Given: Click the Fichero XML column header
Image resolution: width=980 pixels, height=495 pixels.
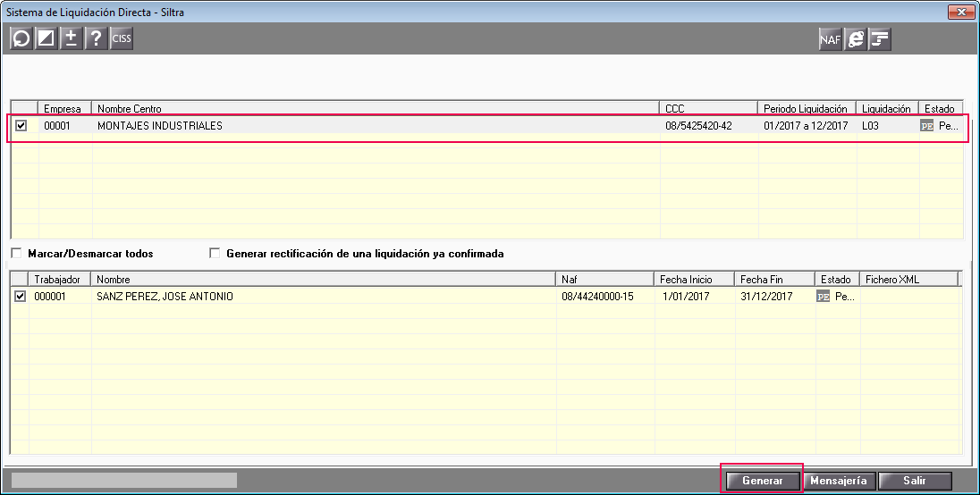Looking at the screenshot, I should (x=908, y=279).
